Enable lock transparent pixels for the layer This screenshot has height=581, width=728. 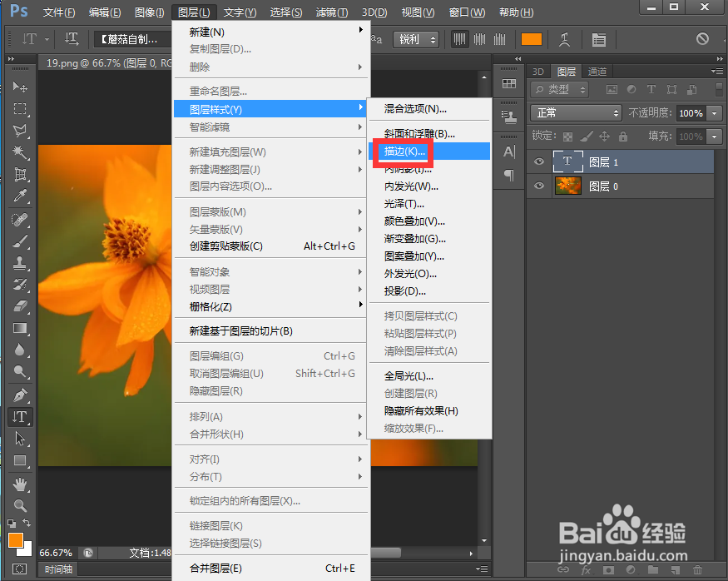(568, 137)
